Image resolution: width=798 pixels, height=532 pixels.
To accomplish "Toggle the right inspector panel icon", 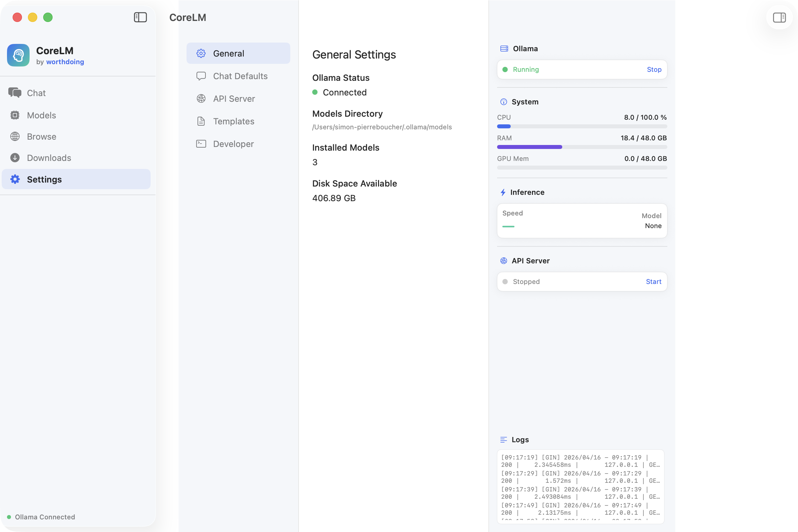I will [779, 17].
